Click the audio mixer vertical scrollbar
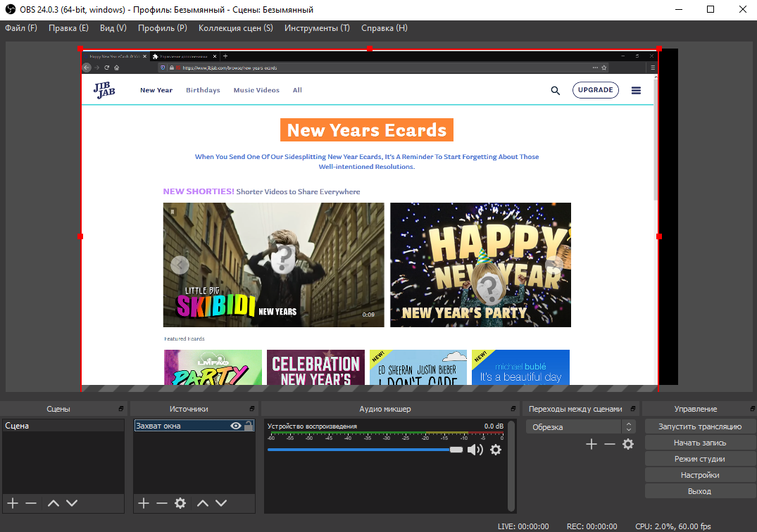 [511, 465]
